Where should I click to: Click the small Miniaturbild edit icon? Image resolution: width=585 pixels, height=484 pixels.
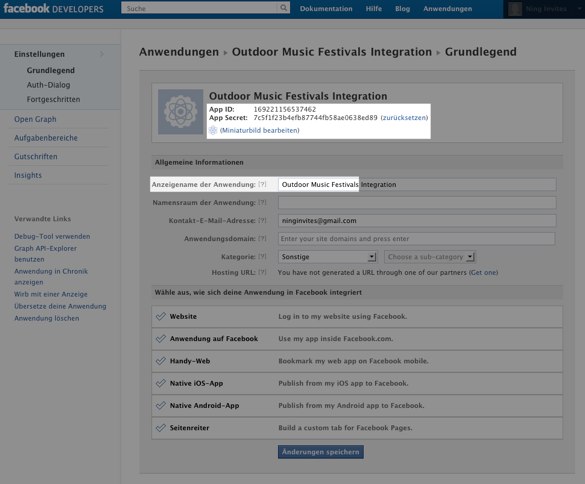click(x=213, y=130)
